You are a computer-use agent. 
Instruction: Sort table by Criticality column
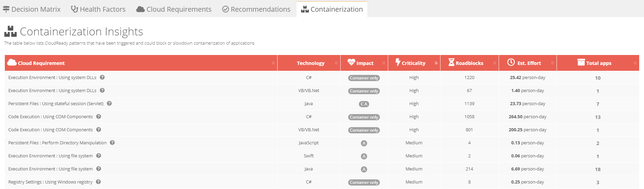pyautogui.click(x=413, y=63)
